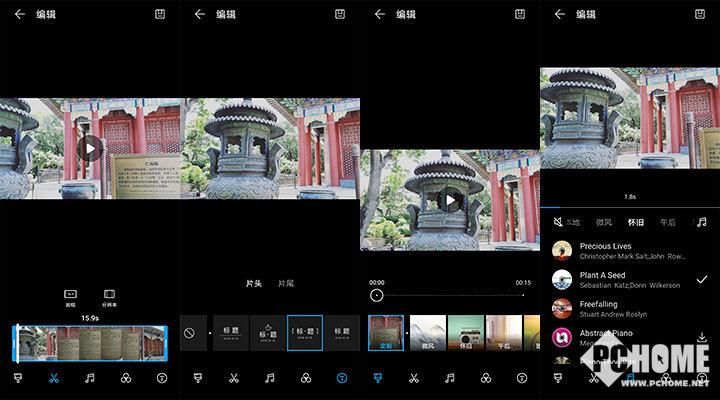Select the highlighted bracketed 标题 template
This screenshot has width=720, height=400.
[305, 333]
